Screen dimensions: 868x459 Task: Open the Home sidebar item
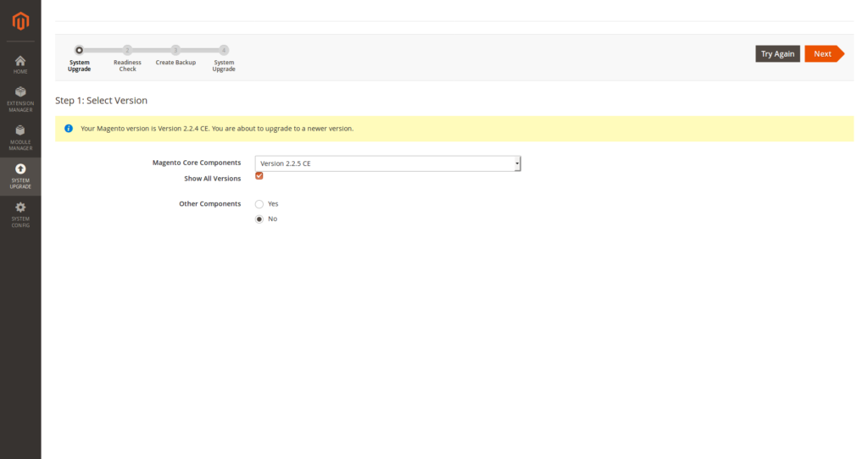20,64
